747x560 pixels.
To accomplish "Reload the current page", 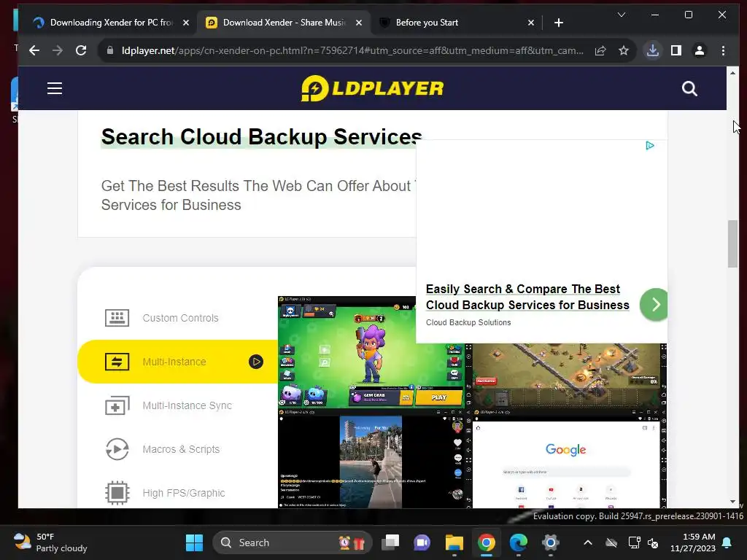I will click(x=81, y=50).
